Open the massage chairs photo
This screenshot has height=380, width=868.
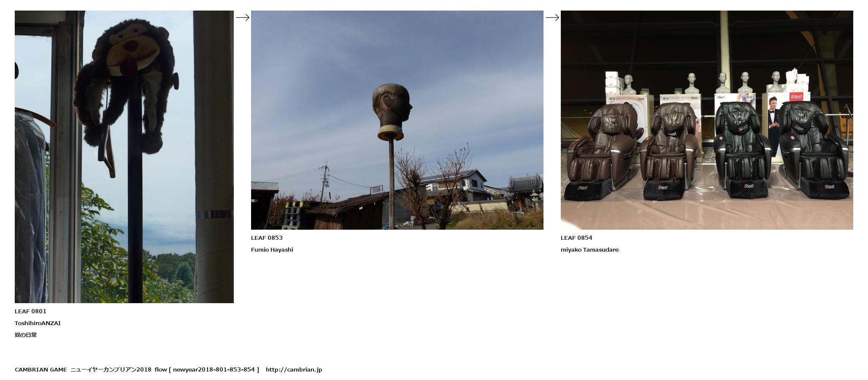pos(706,120)
